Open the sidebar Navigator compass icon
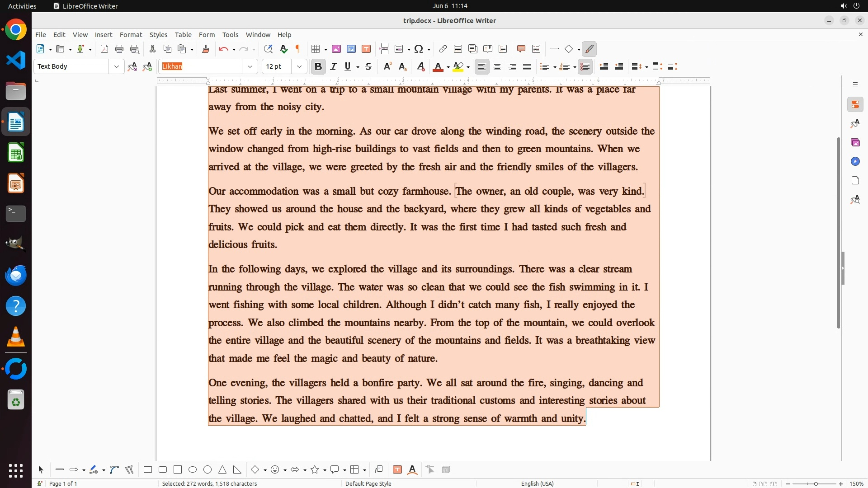This screenshot has height=488, width=868. click(x=855, y=162)
